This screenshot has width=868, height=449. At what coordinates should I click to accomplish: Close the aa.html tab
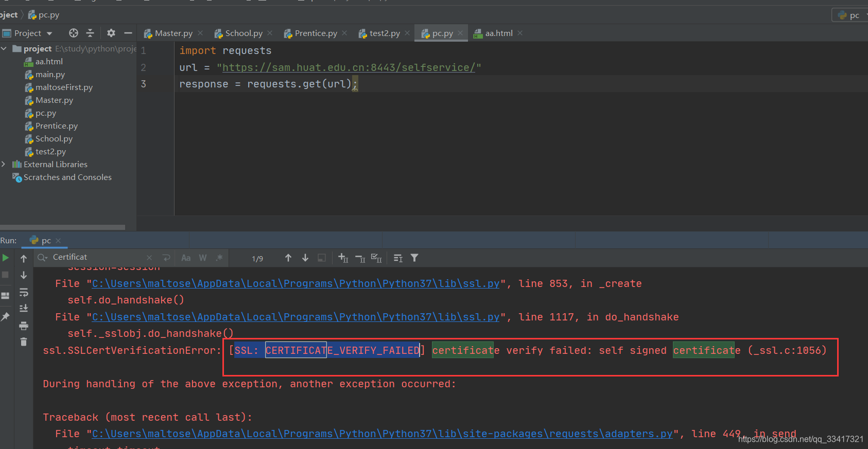(x=520, y=33)
